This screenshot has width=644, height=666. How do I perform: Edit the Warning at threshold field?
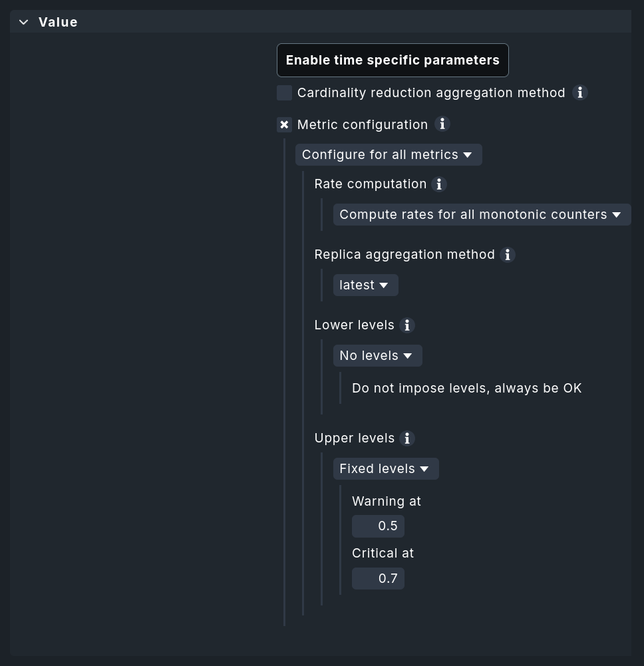click(x=378, y=526)
